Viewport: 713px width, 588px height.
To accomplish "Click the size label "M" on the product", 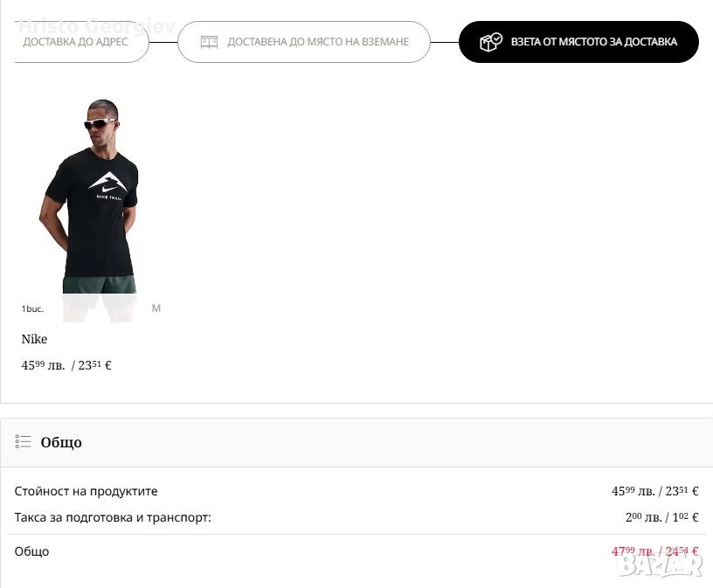I will pos(156,308).
